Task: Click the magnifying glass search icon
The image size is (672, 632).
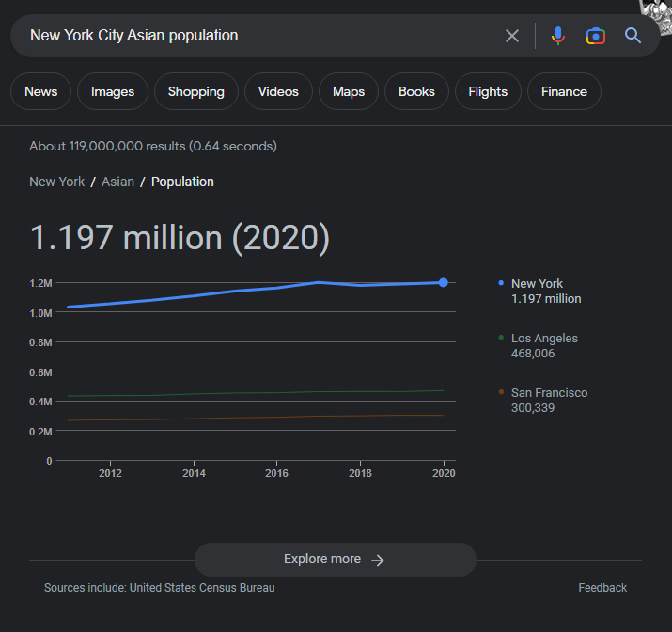Action: tap(633, 36)
